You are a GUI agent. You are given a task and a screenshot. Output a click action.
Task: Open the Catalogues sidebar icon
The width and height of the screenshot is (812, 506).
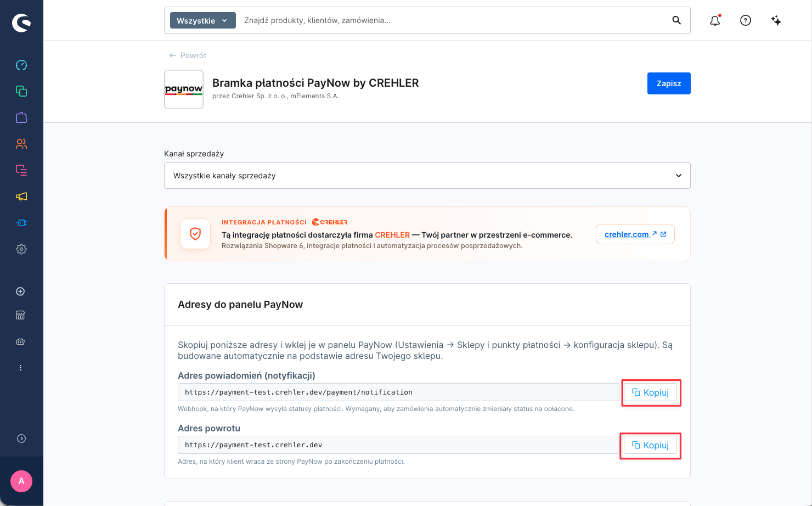pyautogui.click(x=21, y=91)
